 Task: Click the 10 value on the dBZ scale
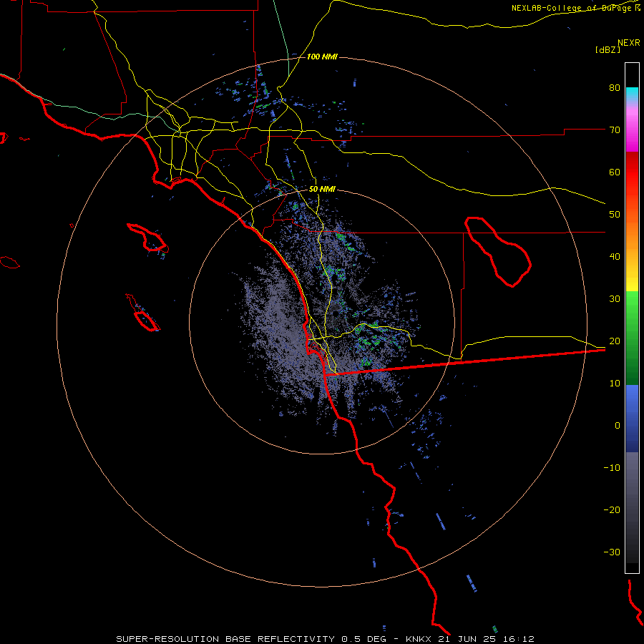[615, 384]
